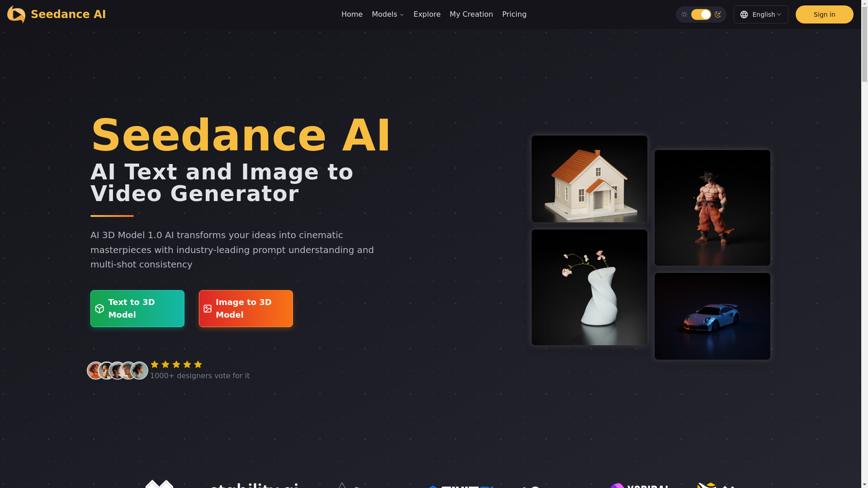Click the "AI Text and Image to Video Generator" heading
This screenshot has width=868, height=488.
click(222, 183)
